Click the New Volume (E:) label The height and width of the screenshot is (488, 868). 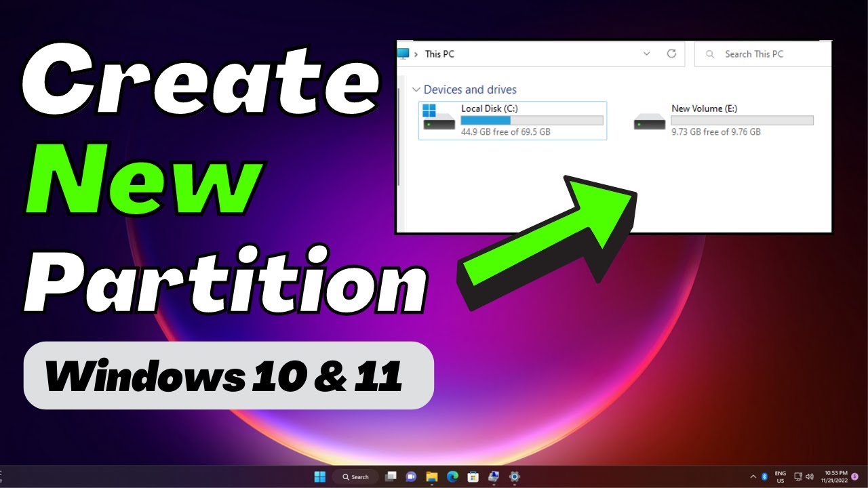tap(704, 108)
